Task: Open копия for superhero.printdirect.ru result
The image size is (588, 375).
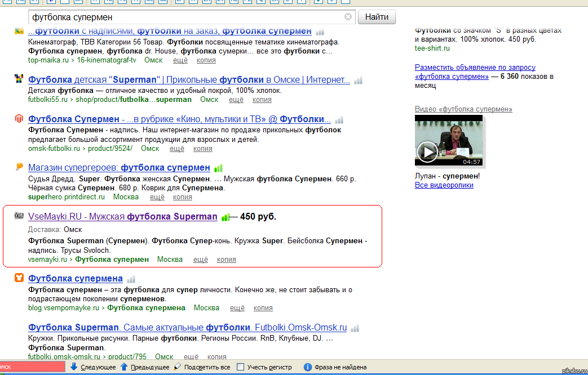Action: click(x=183, y=197)
